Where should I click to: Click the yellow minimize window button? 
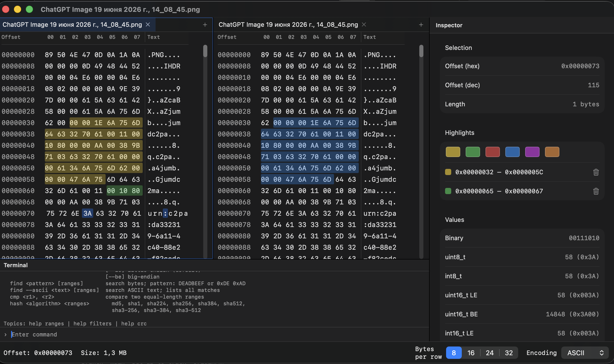[18, 10]
